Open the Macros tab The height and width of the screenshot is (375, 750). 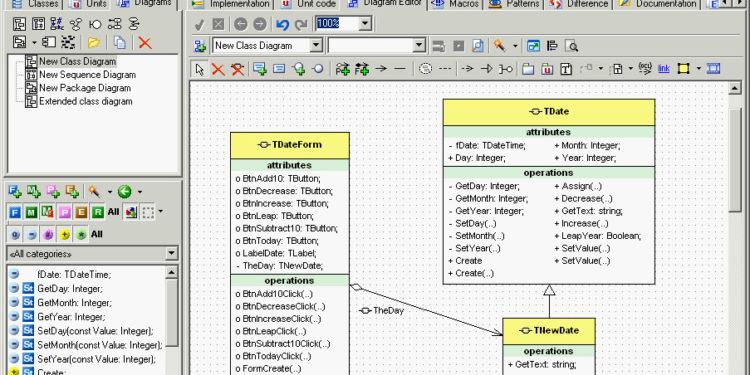pos(456,4)
